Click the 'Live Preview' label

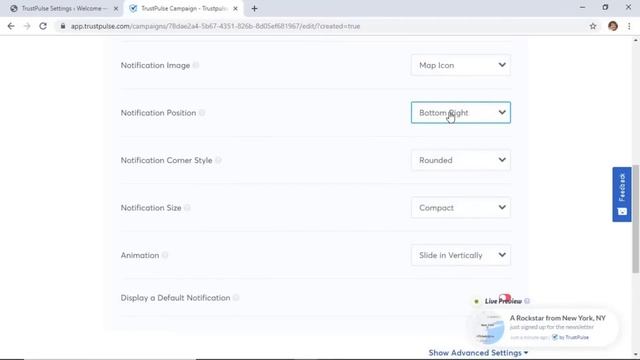[x=503, y=301]
